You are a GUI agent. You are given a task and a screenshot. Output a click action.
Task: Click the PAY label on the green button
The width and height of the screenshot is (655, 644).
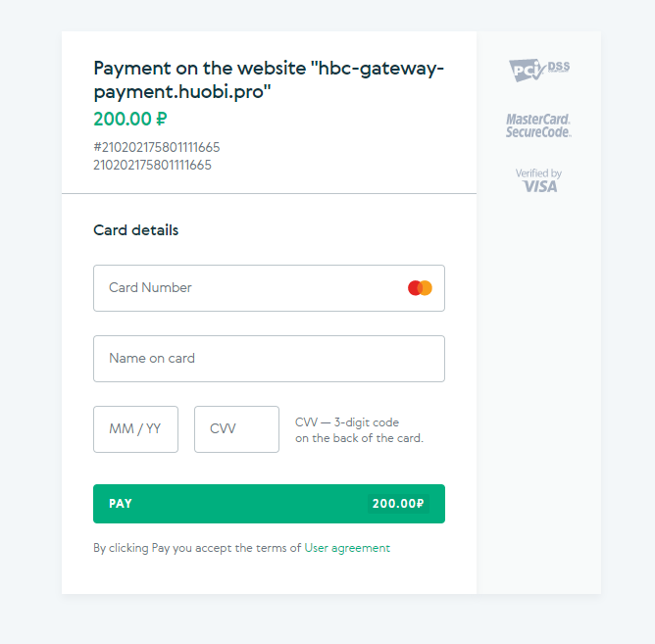point(121,504)
